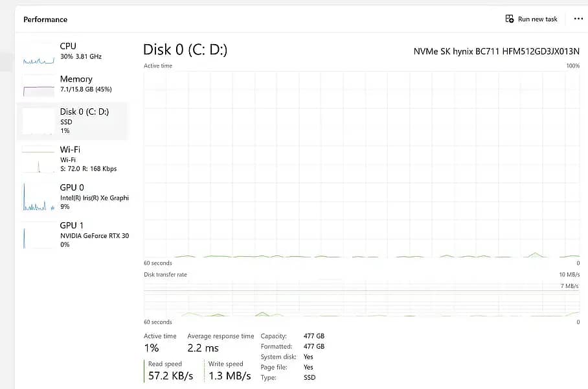Click the Average response time value

[x=203, y=348]
